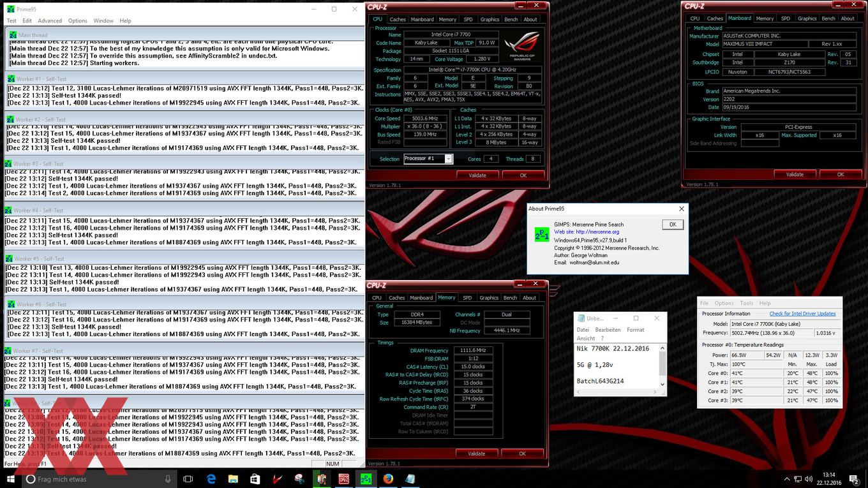
Task: Switch to Graphics tab in CPU-Z Mainboard window
Action: 807,18
